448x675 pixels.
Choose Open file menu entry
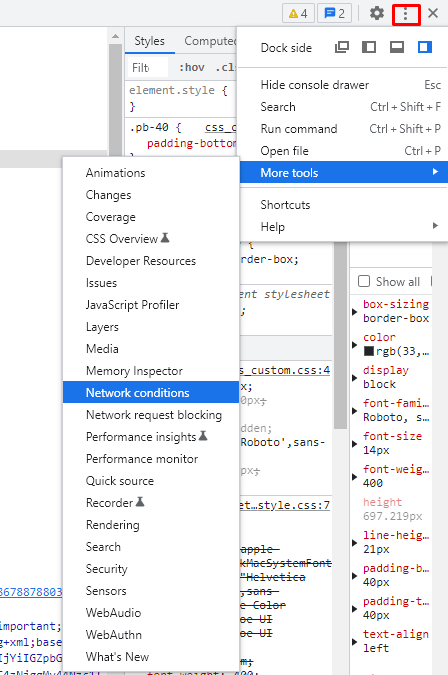coord(343,151)
